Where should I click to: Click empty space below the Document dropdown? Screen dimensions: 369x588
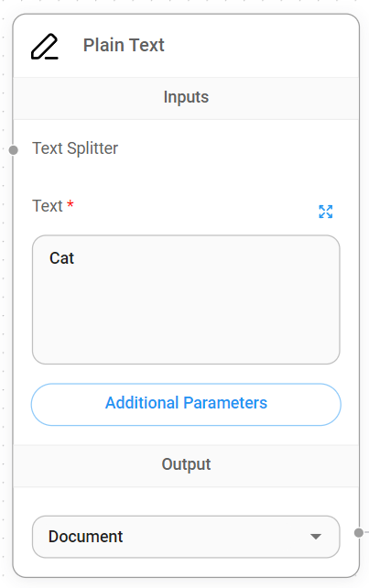[x=186, y=568]
